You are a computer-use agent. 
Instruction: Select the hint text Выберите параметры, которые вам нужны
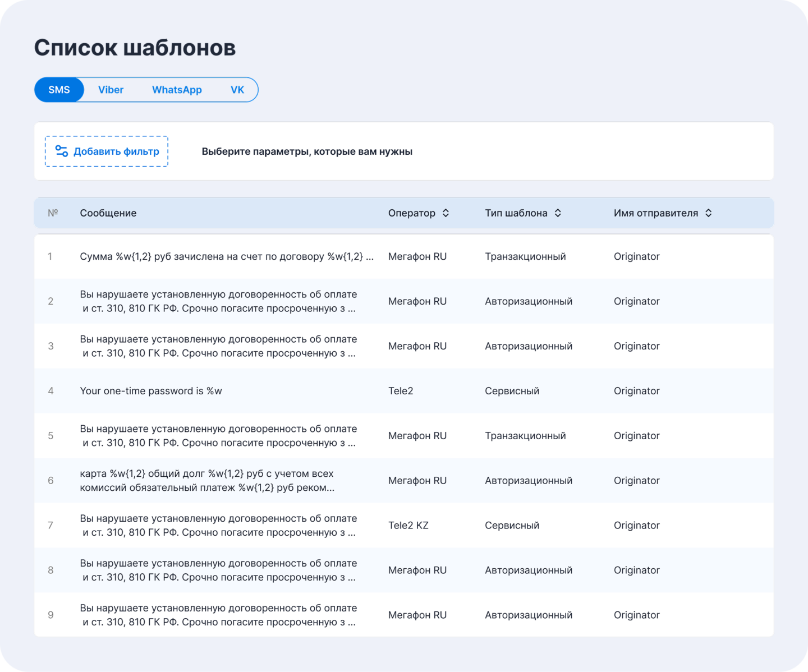click(x=307, y=151)
